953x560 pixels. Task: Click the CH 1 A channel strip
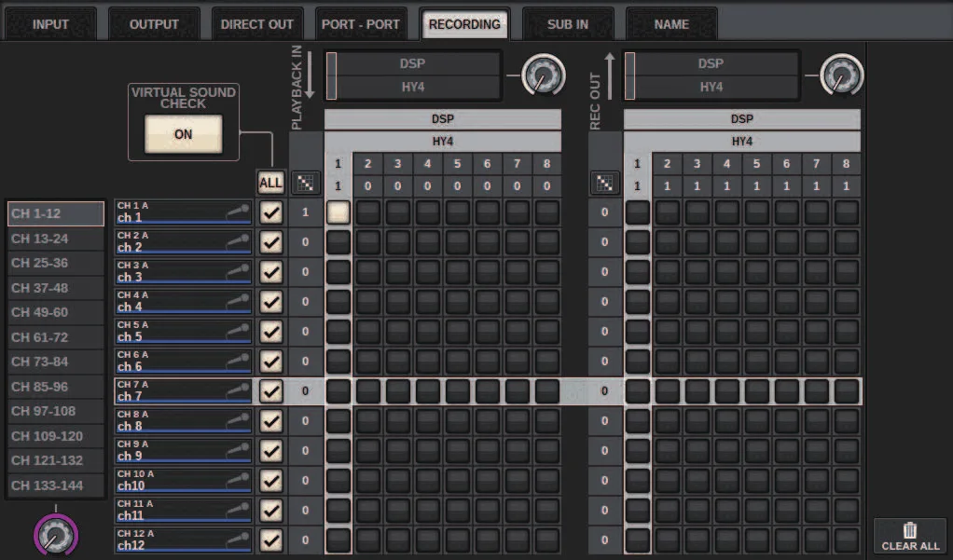tap(184, 212)
